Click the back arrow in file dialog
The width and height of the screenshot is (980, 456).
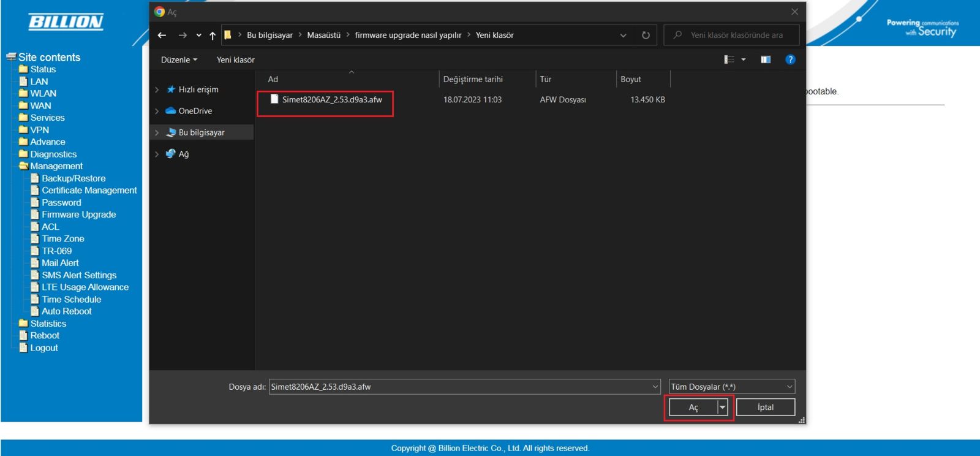(162, 36)
